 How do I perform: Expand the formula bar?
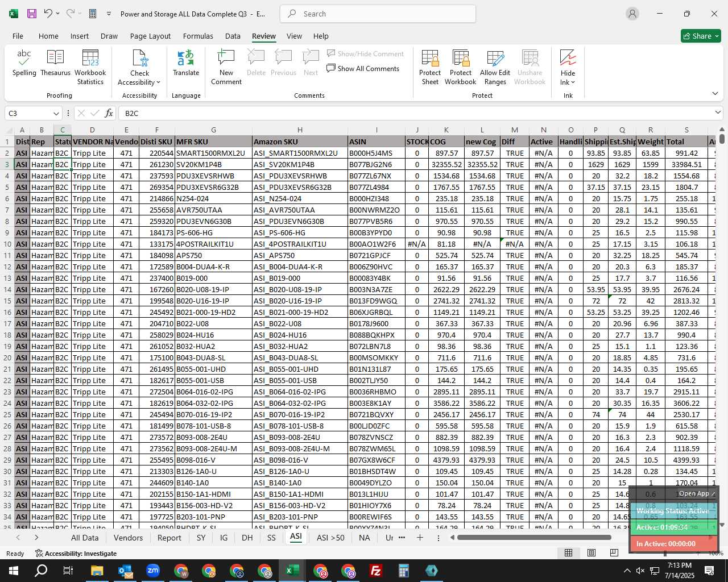[x=717, y=113]
